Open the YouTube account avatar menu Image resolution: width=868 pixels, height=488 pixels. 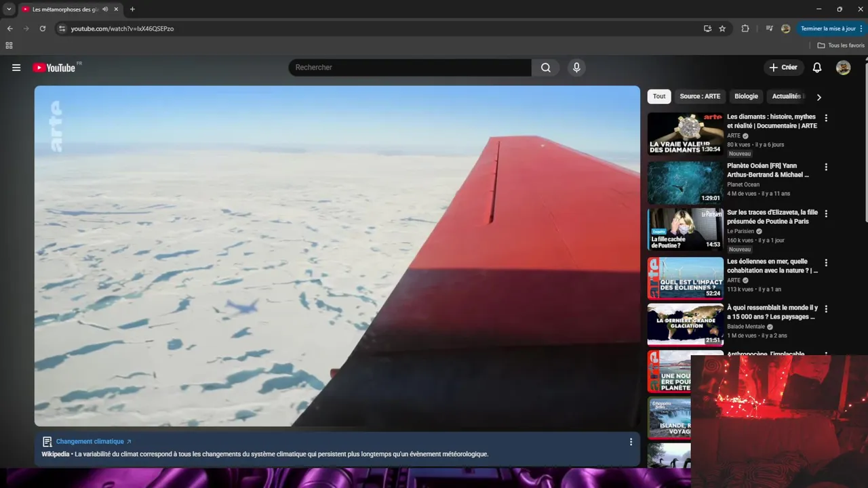click(843, 67)
